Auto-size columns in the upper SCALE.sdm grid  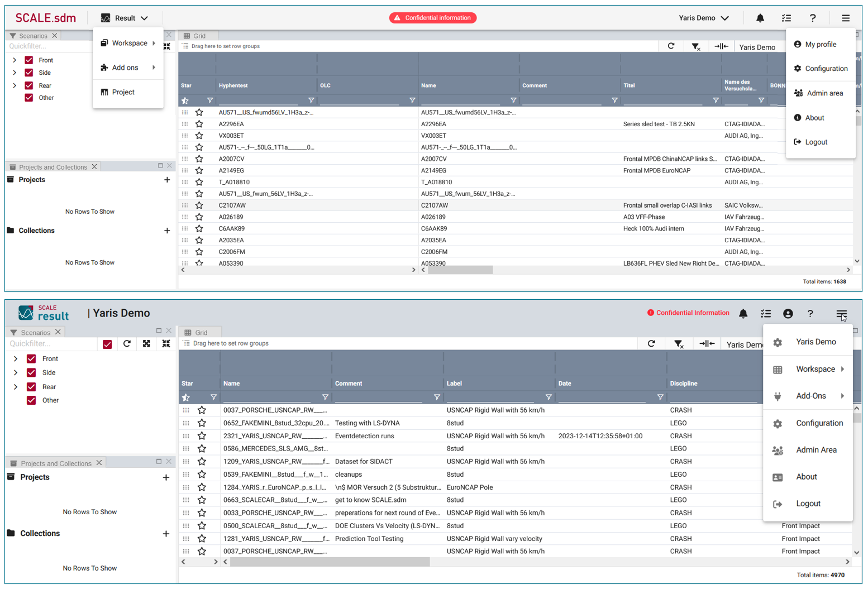point(721,46)
